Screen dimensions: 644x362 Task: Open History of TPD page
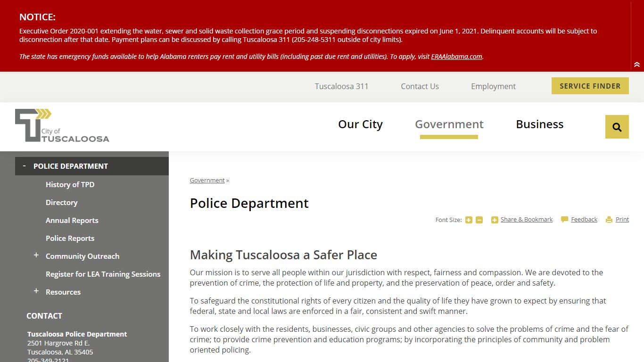point(70,184)
